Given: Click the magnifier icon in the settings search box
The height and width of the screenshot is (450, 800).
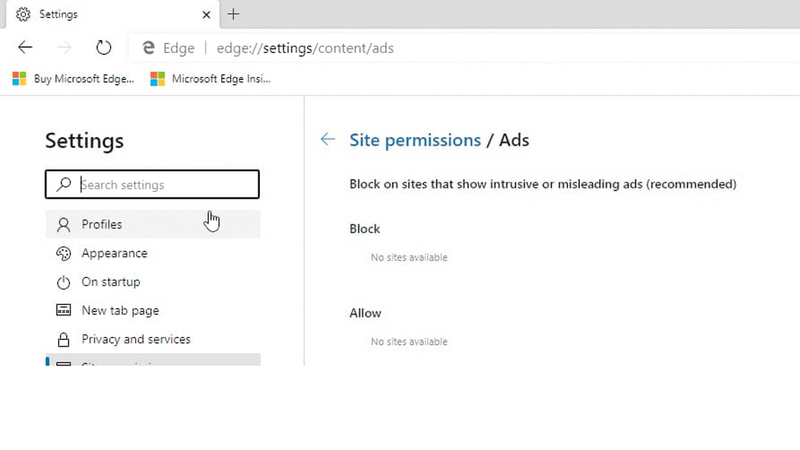Looking at the screenshot, I should click(64, 185).
